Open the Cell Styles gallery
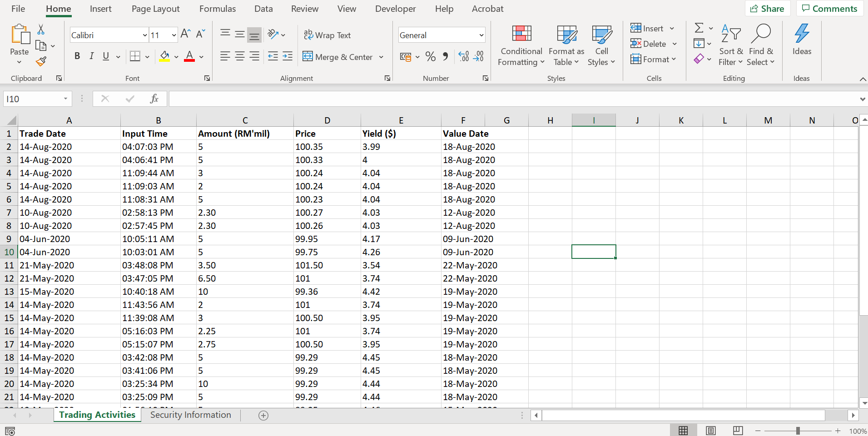The height and width of the screenshot is (436, 868). click(601, 45)
